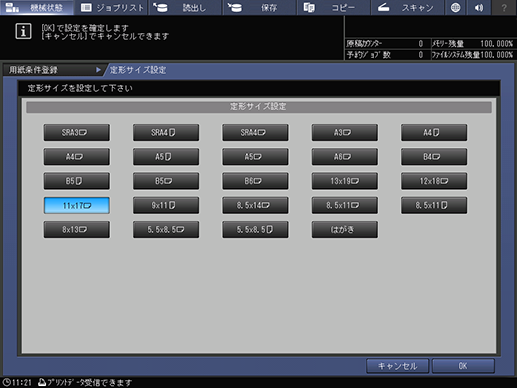Pick the 8.5x11 portrait paper size
The width and height of the screenshot is (517, 388).
[x=434, y=205]
